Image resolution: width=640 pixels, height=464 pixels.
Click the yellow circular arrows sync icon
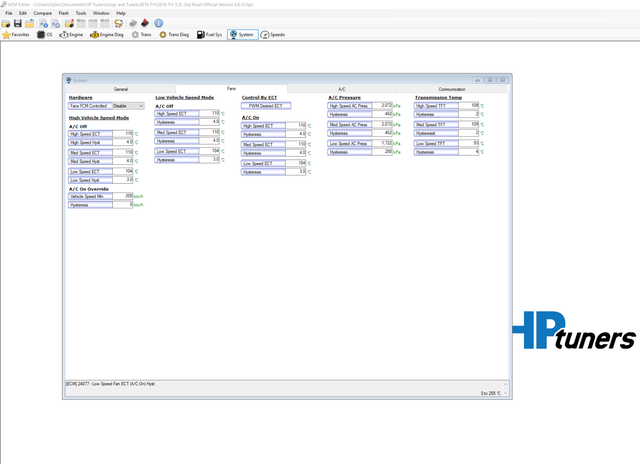119,23
